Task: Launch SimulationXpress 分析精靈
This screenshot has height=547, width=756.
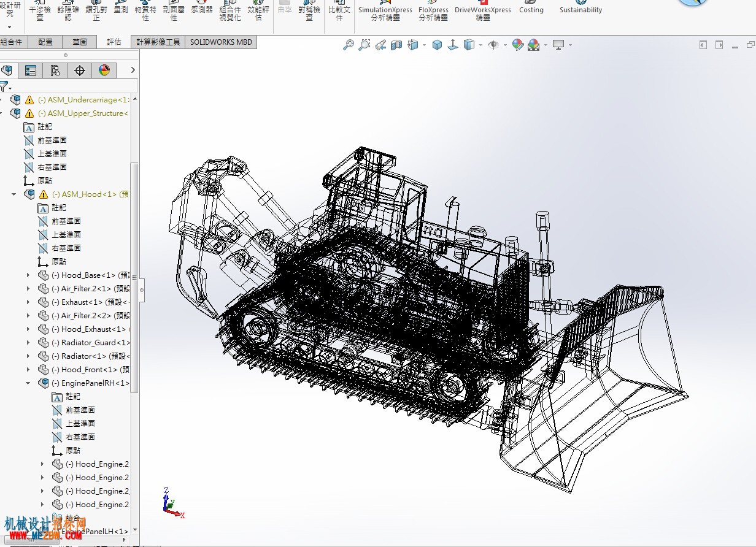Action: (385, 11)
